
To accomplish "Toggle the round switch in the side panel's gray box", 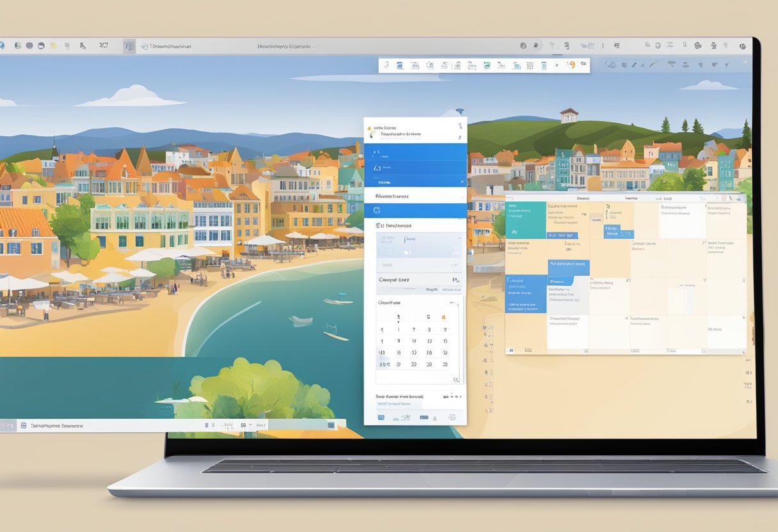I will tap(406, 253).
